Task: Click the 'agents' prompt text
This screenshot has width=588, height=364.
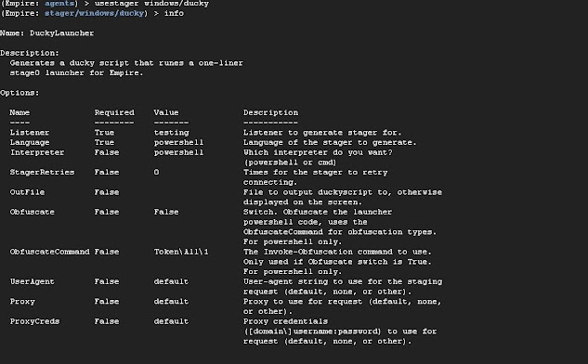Action: pos(59,4)
